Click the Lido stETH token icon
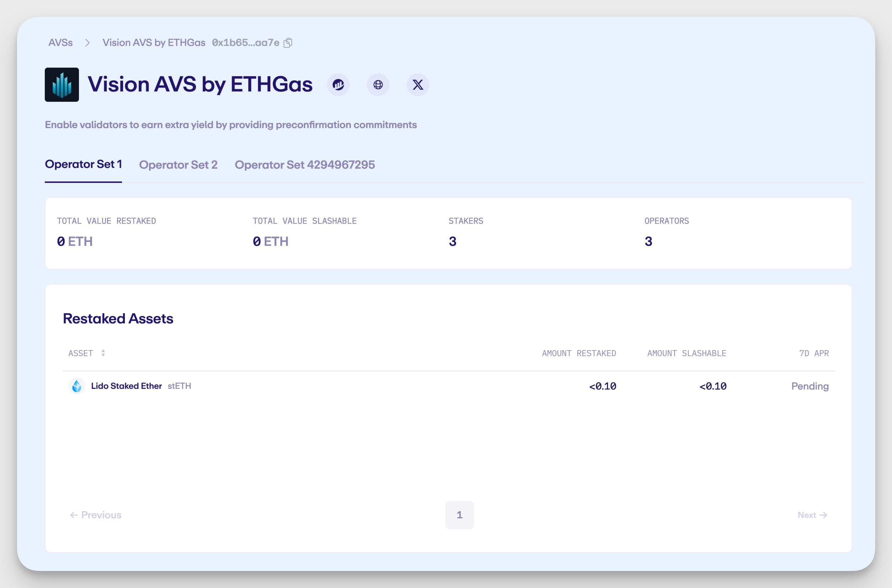The image size is (892, 588). click(x=77, y=386)
